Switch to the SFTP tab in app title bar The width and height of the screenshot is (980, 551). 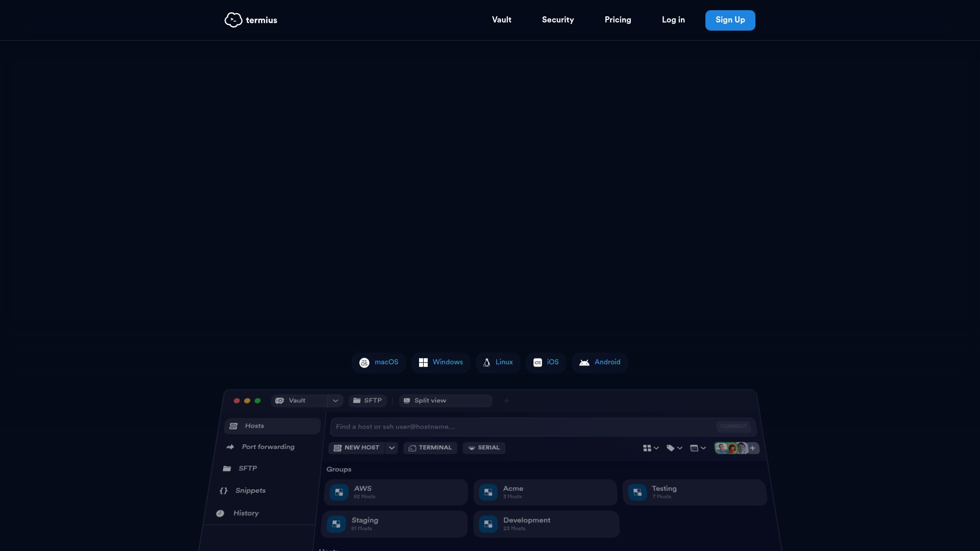367,400
